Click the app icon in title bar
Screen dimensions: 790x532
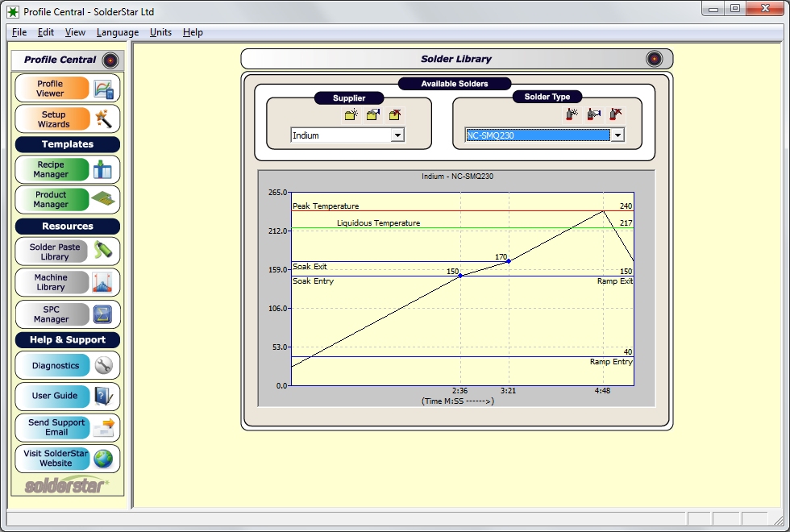coord(13,11)
